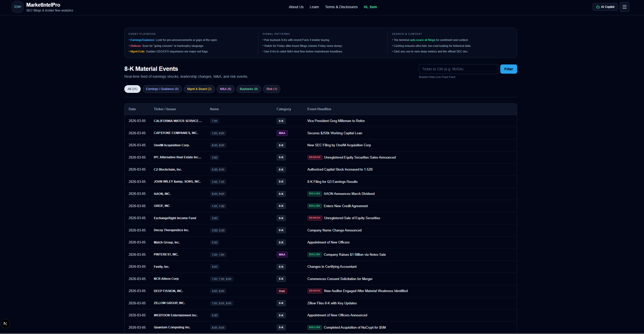The height and width of the screenshot is (334, 644).
Task: Click the MarketIntelPro logo icon
Action: 18,7
